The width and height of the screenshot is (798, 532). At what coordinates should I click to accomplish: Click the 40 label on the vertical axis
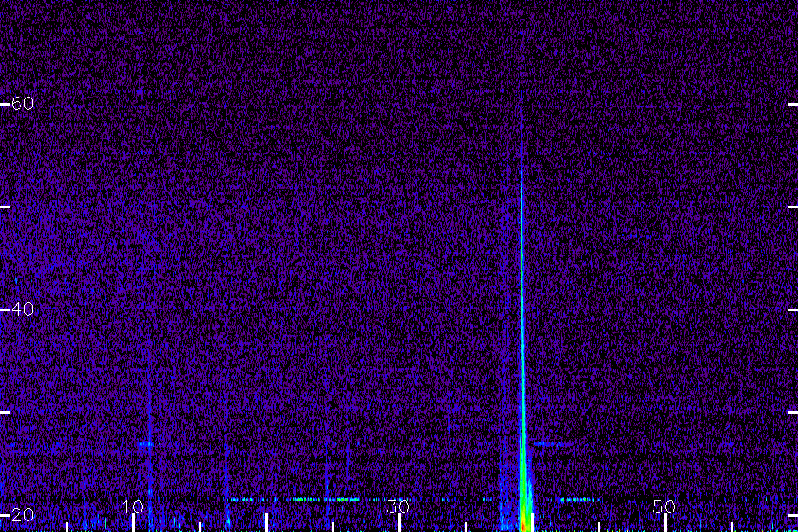click(22, 309)
